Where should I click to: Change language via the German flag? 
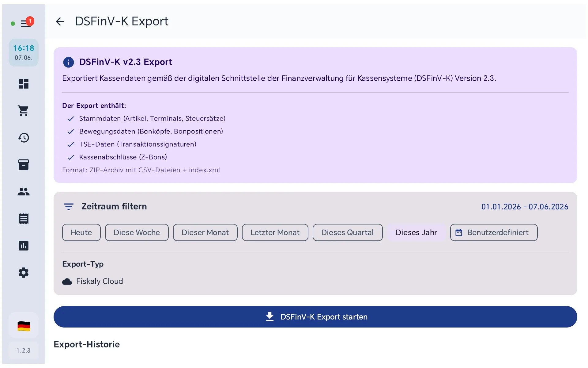click(x=24, y=326)
